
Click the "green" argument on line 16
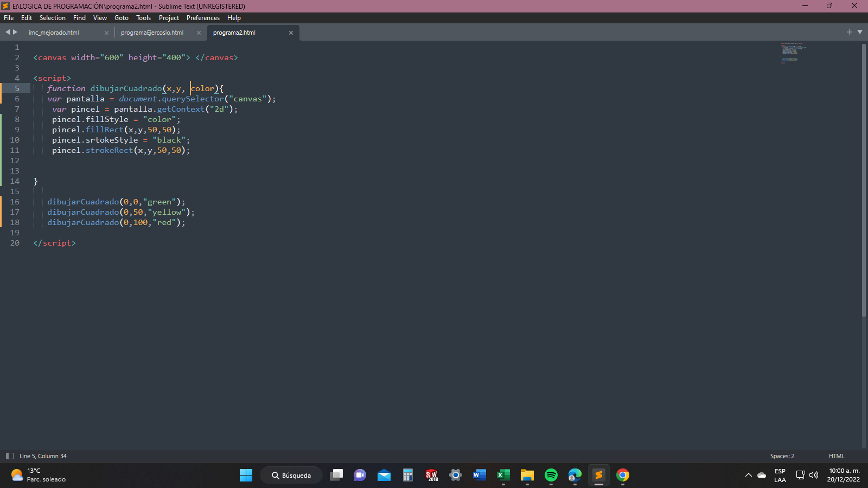click(159, 202)
